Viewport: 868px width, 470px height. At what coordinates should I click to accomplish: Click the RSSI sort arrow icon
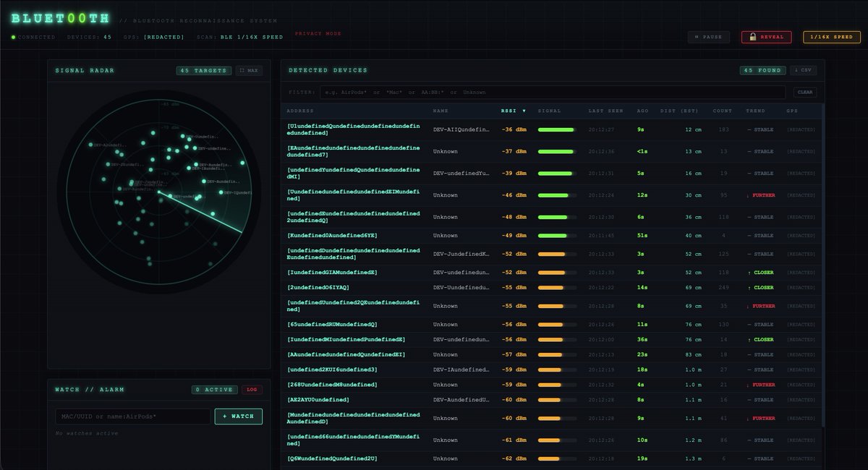pos(524,111)
